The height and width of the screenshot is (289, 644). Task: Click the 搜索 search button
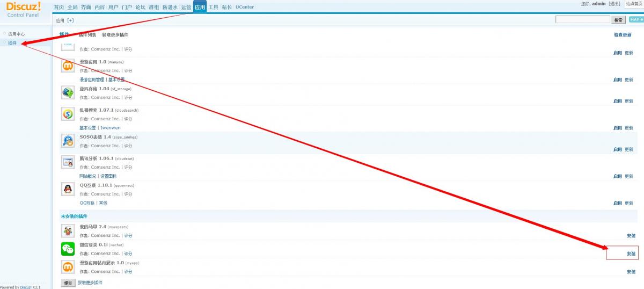coord(618,20)
